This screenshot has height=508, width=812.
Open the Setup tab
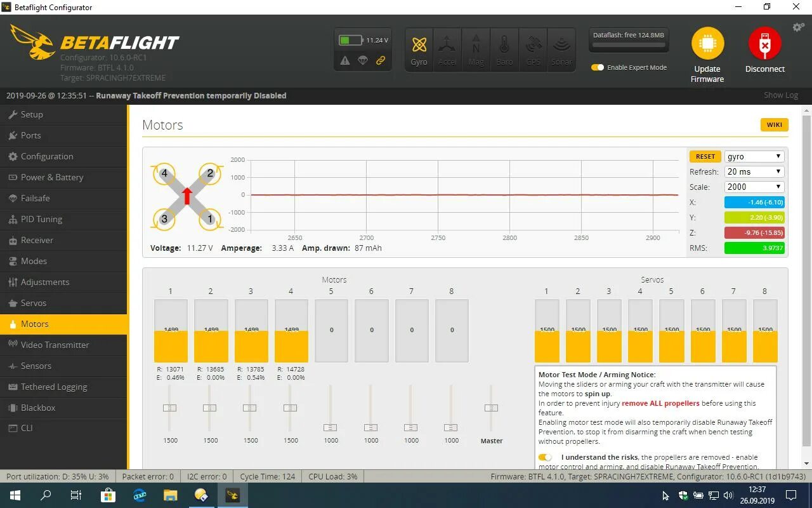(63, 114)
